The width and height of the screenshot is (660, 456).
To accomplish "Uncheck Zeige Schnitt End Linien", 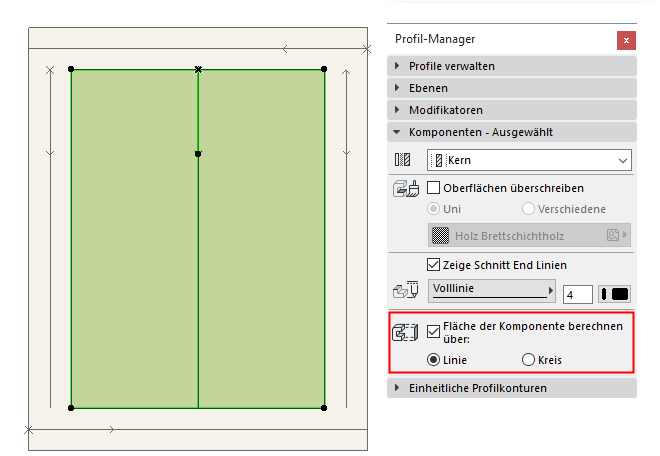I will (434, 265).
